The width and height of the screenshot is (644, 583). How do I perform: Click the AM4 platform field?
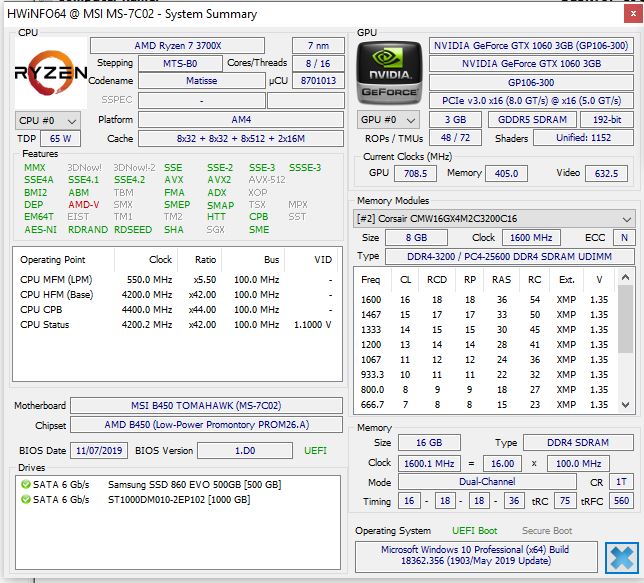click(241, 120)
